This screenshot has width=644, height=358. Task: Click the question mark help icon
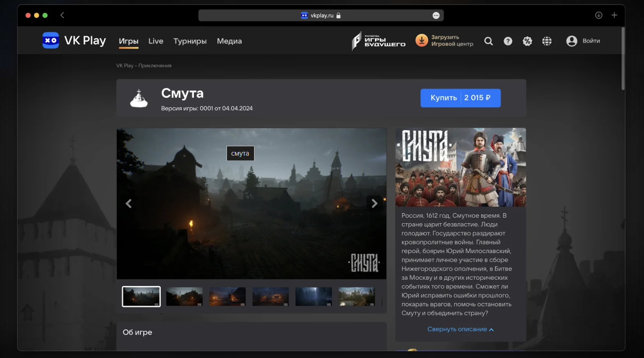coord(508,41)
